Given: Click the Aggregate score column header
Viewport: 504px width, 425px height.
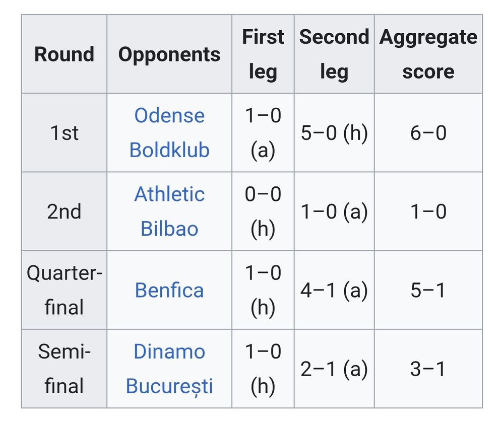Looking at the screenshot, I should (x=428, y=54).
